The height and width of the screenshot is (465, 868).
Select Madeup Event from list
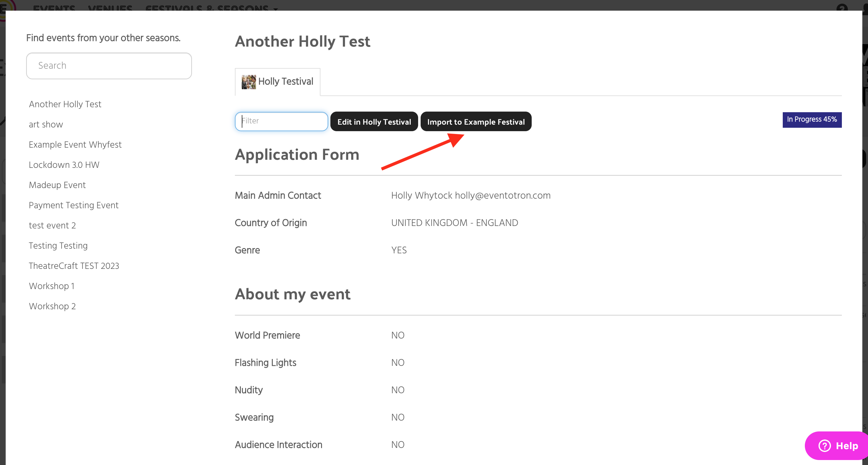pos(57,185)
